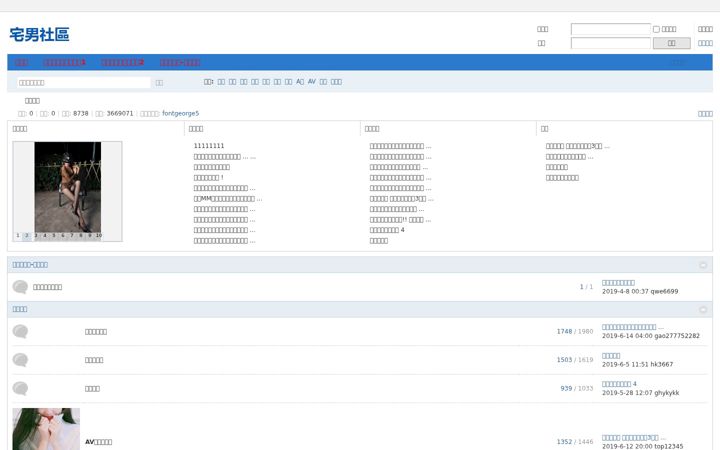The width and height of the screenshot is (720, 450).
Task: Open the slideshow photo of the woman on a chair
Action: (x=68, y=187)
